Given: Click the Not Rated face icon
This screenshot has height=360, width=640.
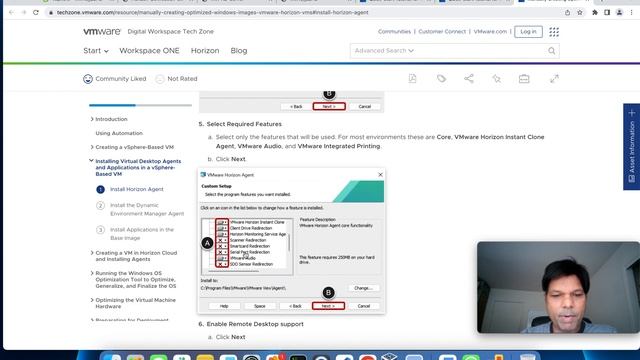Looking at the screenshot, I should pyautogui.click(x=160, y=79).
